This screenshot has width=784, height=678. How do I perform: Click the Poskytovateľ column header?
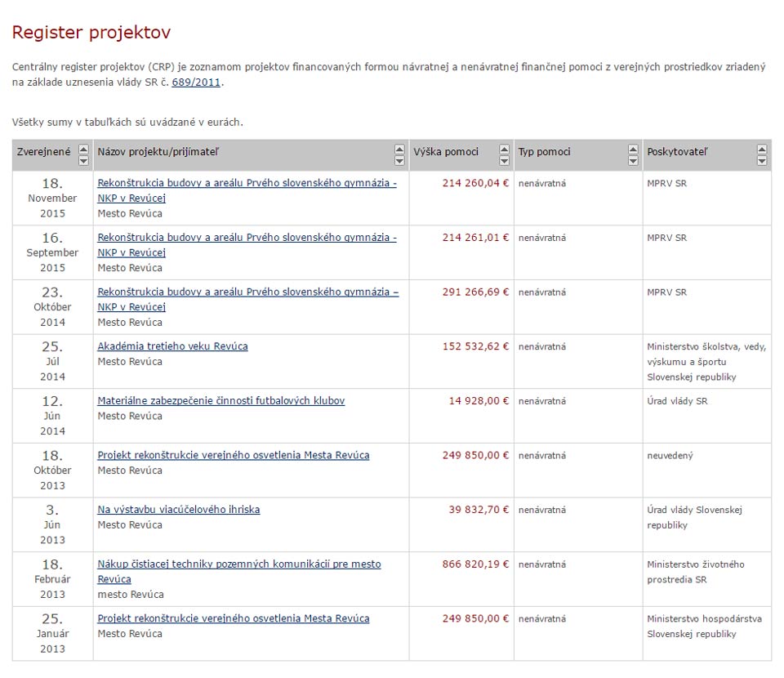point(677,152)
